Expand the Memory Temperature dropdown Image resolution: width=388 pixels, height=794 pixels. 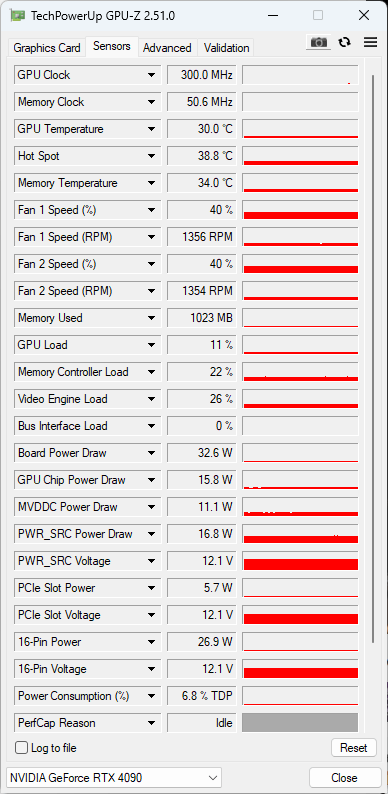[151, 183]
